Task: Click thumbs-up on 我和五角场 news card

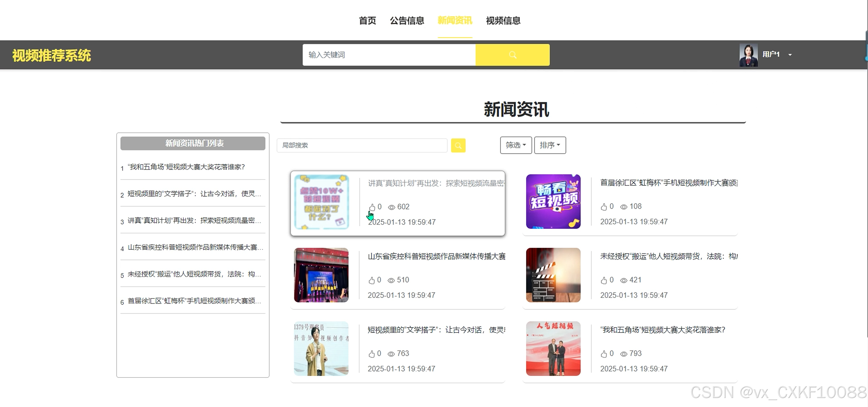Action: [603, 354]
